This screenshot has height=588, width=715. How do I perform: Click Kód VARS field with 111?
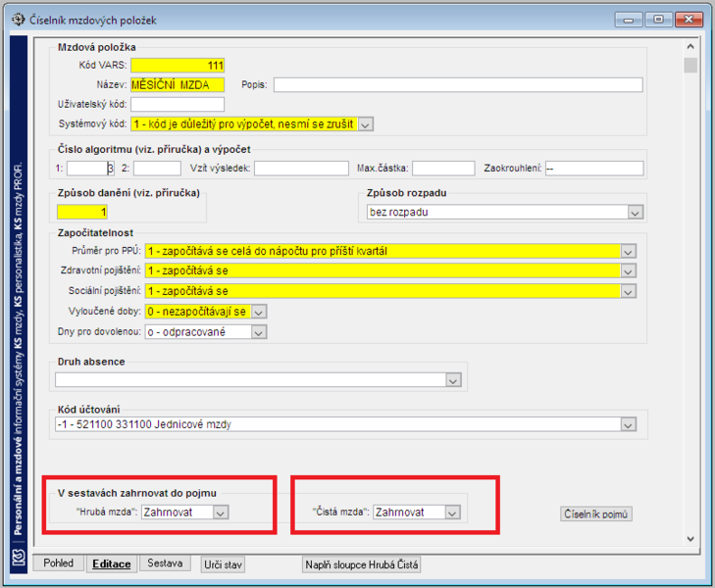[178, 66]
